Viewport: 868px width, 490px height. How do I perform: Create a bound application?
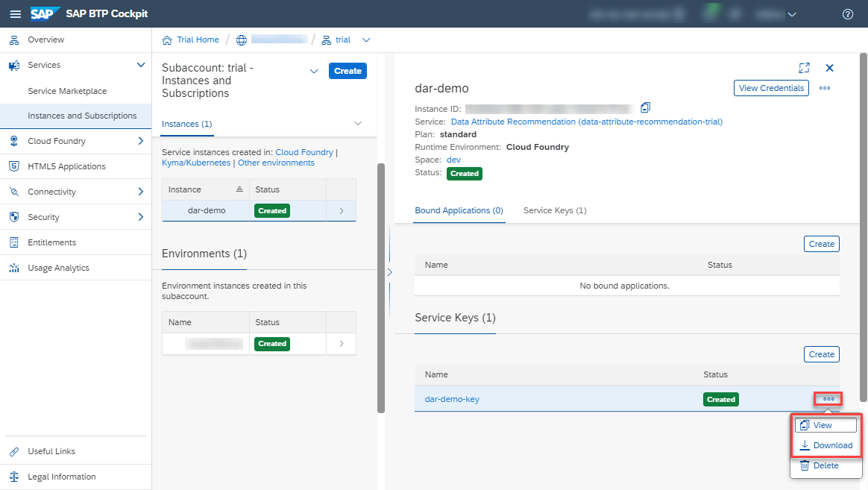click(822, 244)
